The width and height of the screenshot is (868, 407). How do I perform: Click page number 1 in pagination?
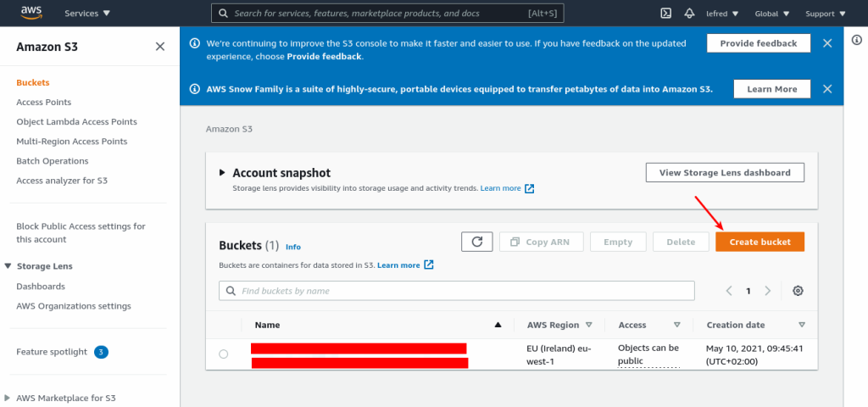click(748, 292)
